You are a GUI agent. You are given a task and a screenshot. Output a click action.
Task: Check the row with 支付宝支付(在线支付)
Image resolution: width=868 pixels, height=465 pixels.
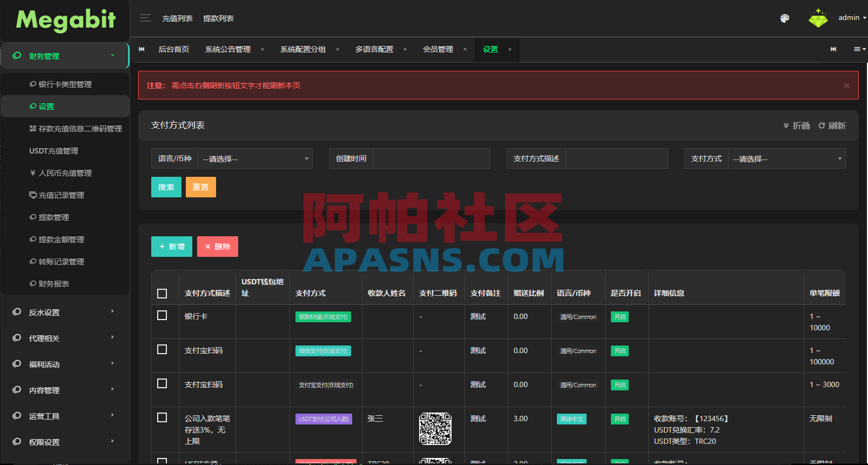pyautogui.click(x=162, y=383)
